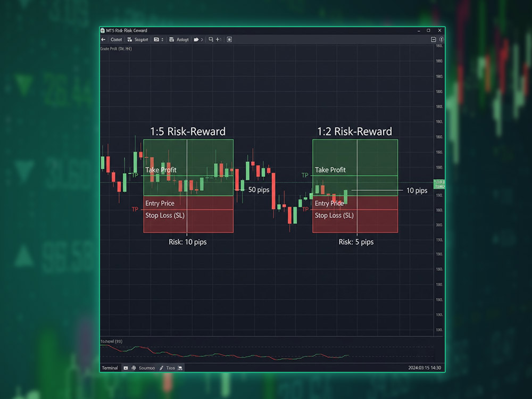This screenshot has height=399, width=532.
Task: Enable the pencil edit icon near Tips
Action: click(x=161, y=368)
